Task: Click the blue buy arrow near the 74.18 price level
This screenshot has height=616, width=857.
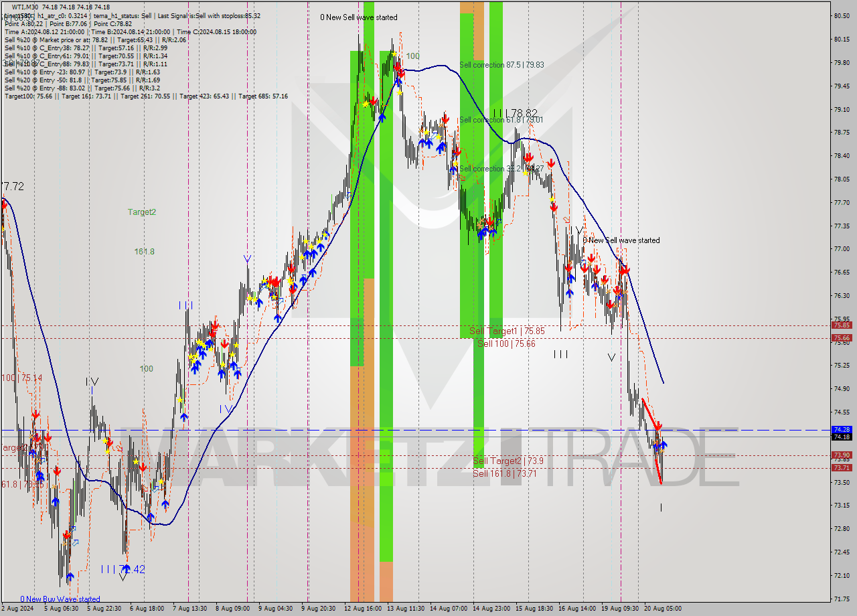Action: coord(663,445)
